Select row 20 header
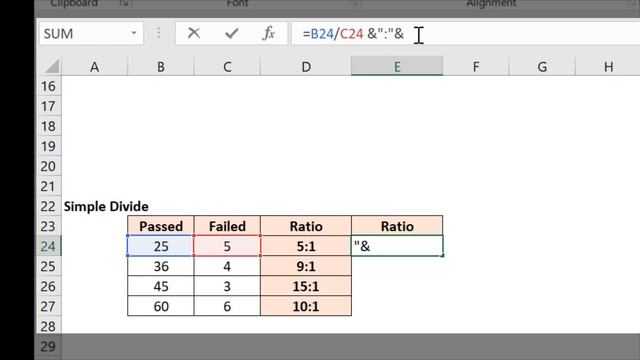Image resolution: width=640 pixels, height=360 pixels. pos(49,166)
